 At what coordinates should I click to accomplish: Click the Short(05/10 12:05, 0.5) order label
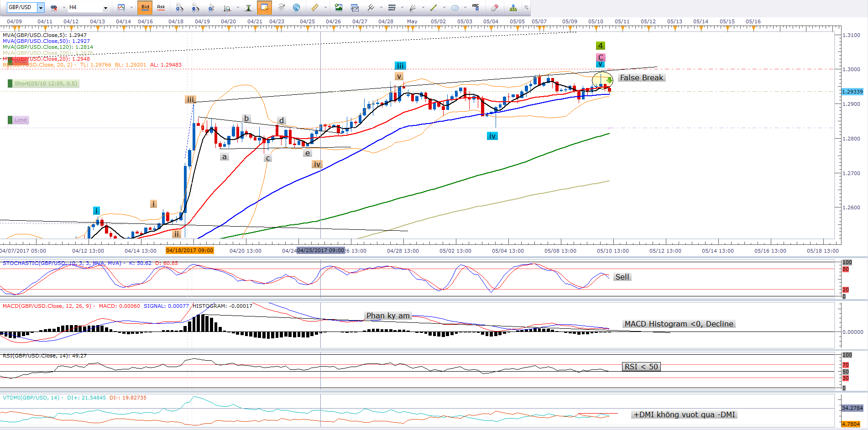click(45, 83)
